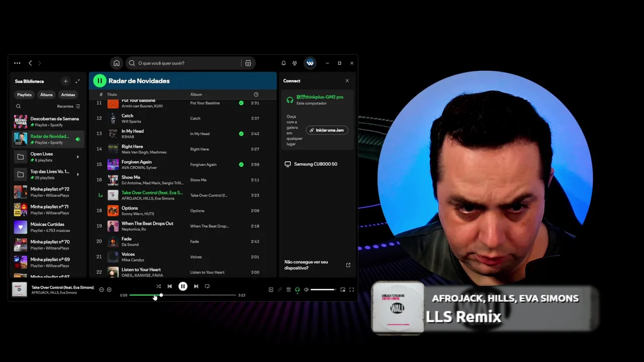Open the Browse icon in search bar
This screenshot has width=644, height=362.
point(248,63)
